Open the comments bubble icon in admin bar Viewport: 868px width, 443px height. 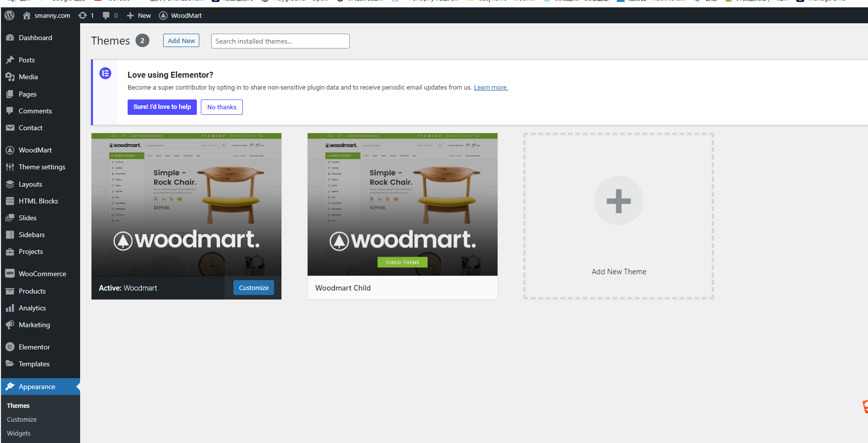[x=106, y=15]
